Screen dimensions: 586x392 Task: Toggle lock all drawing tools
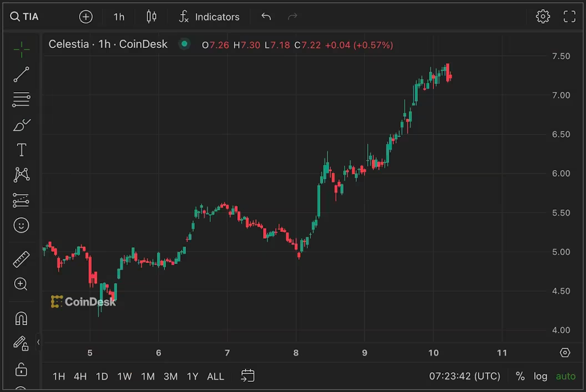(21, 369)
